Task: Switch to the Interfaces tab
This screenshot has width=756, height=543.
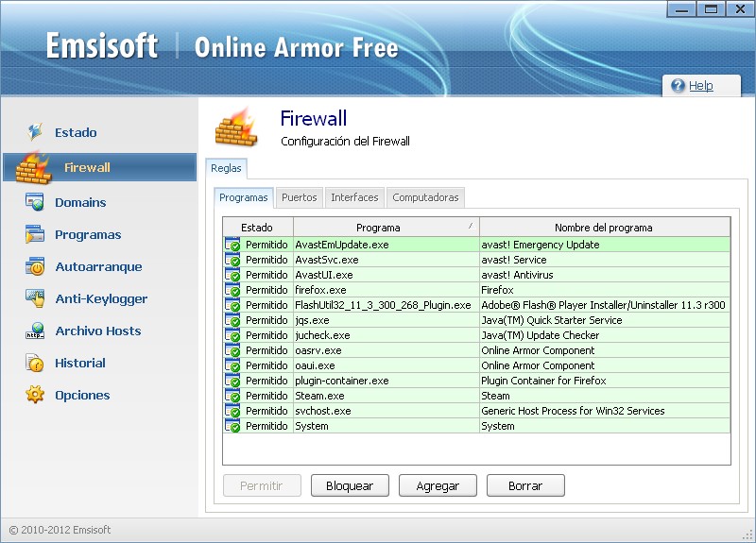Action: (x=354, y=197)
